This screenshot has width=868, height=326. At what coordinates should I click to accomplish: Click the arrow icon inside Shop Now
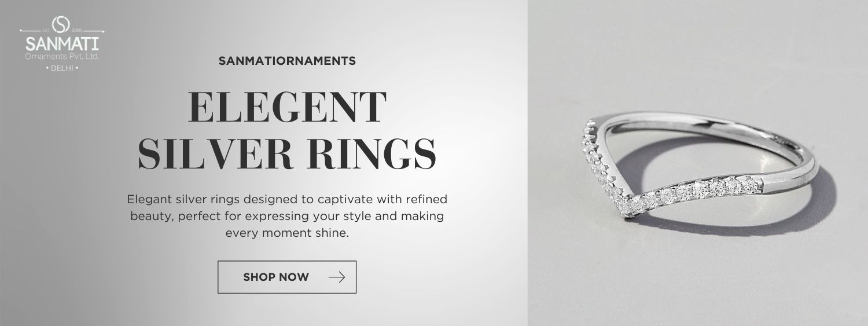tap(336, 277)
